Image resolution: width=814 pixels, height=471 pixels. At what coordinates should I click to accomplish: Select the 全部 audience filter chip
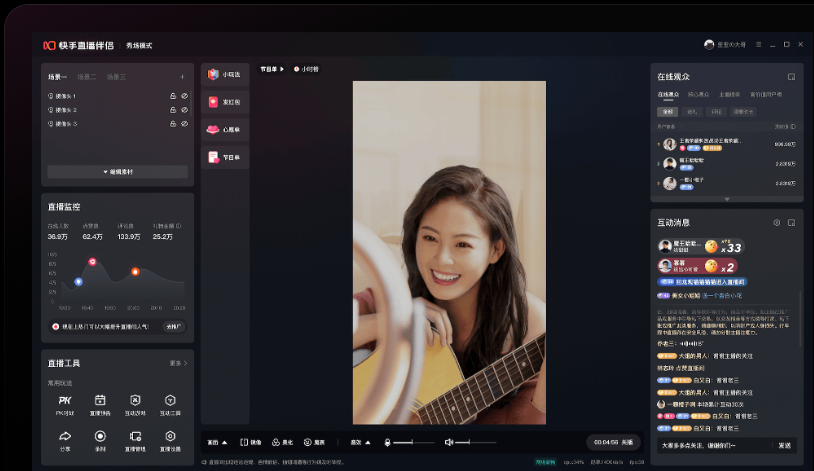click(x=668, y=112)
